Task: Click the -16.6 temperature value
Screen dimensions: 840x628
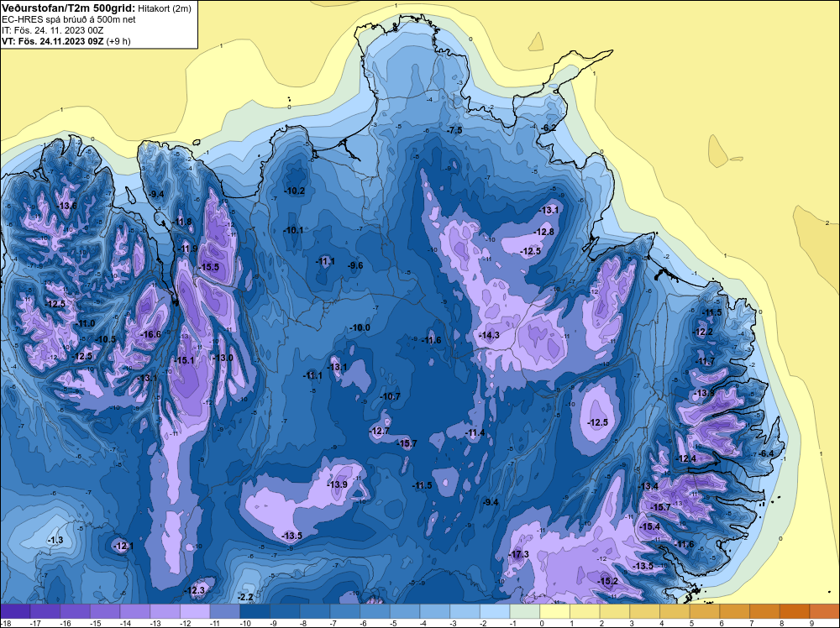Action: pyautogui.click(x=151, y=334)
